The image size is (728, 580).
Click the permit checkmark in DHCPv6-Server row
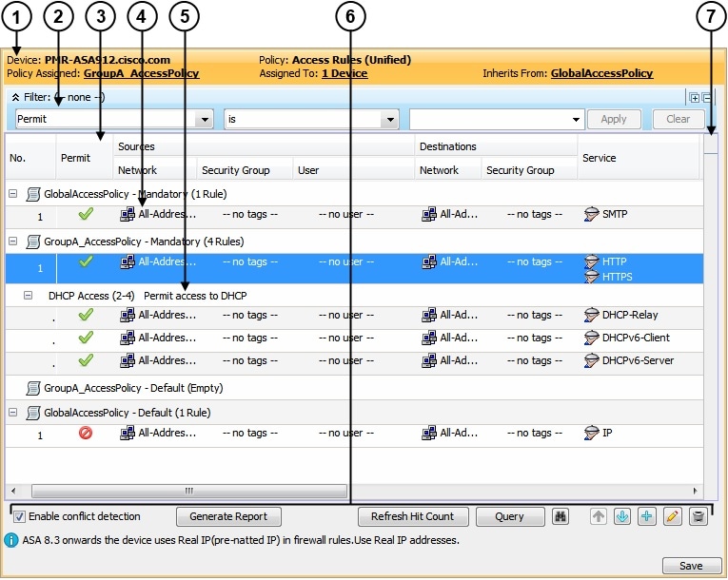pyautogui.click(x=86, y=360)
